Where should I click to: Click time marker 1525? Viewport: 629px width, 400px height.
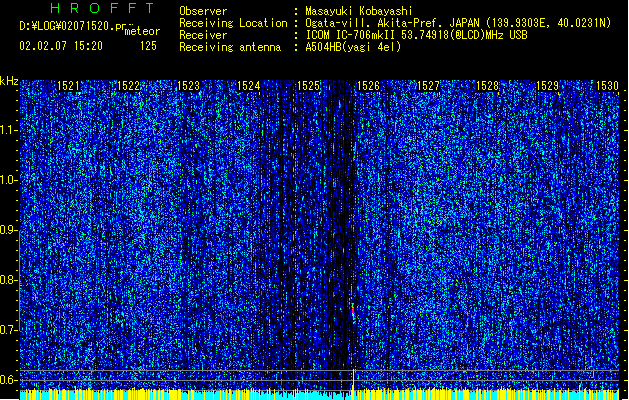(x=308, y=86)
